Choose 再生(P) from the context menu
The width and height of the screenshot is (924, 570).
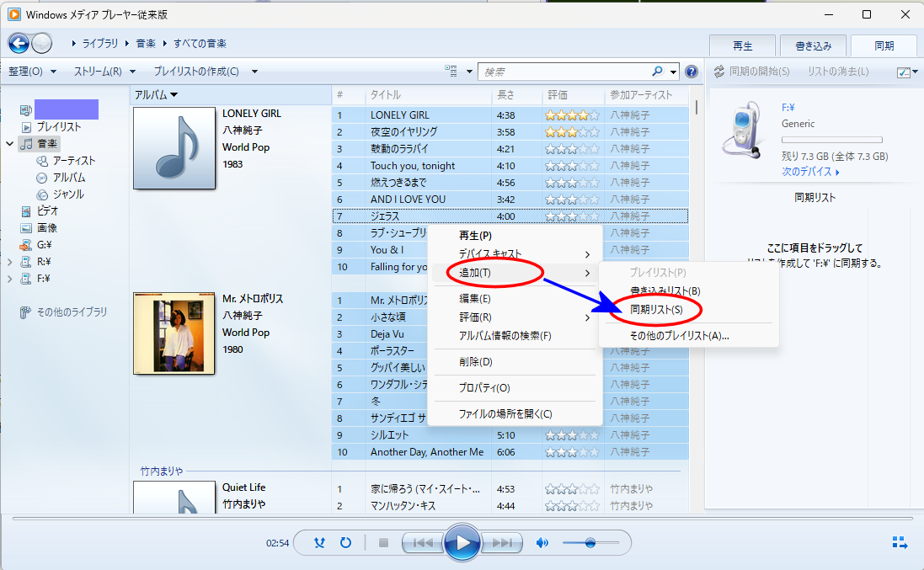[514, 236]
